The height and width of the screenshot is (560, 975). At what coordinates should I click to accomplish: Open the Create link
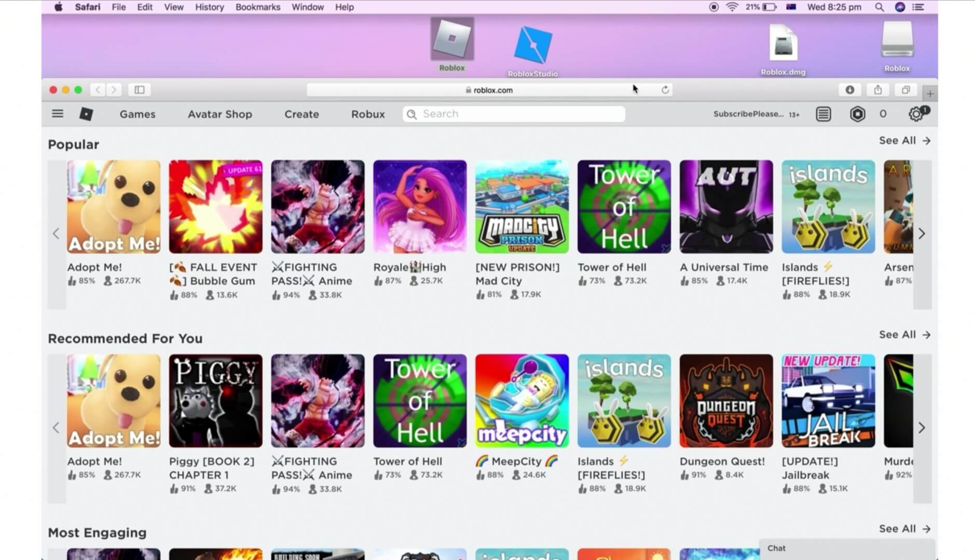click(x=301, y=114)
